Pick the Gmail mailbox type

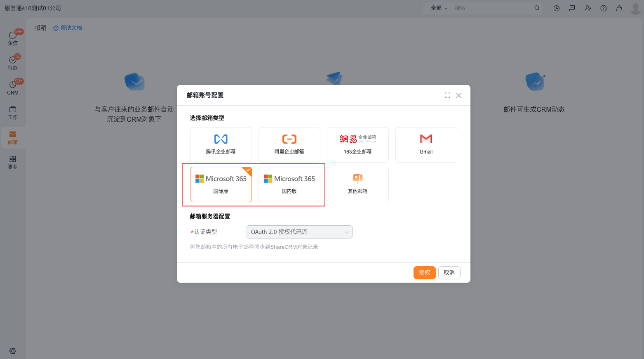[x=426, y=144]
